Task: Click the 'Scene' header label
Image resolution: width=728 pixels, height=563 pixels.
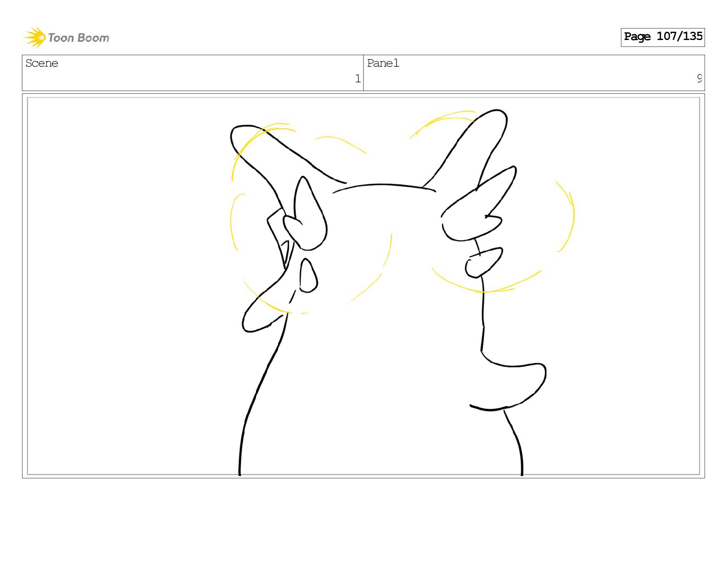Action: 42,63
